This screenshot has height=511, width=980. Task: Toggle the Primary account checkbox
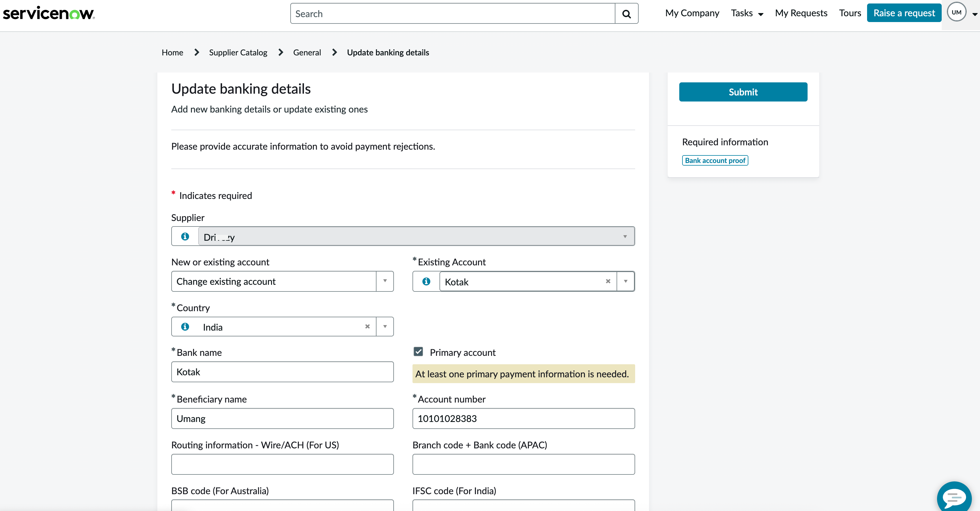[418, 352]
